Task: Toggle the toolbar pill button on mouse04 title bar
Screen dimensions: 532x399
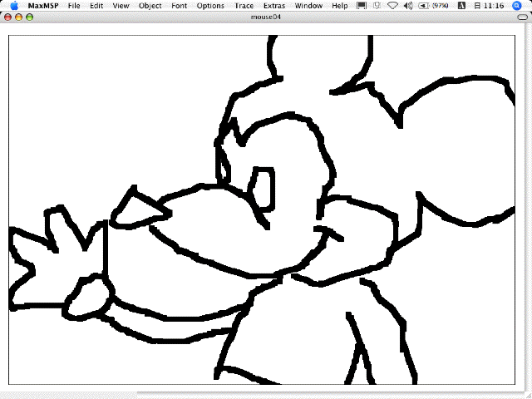Action: point(523,17)
